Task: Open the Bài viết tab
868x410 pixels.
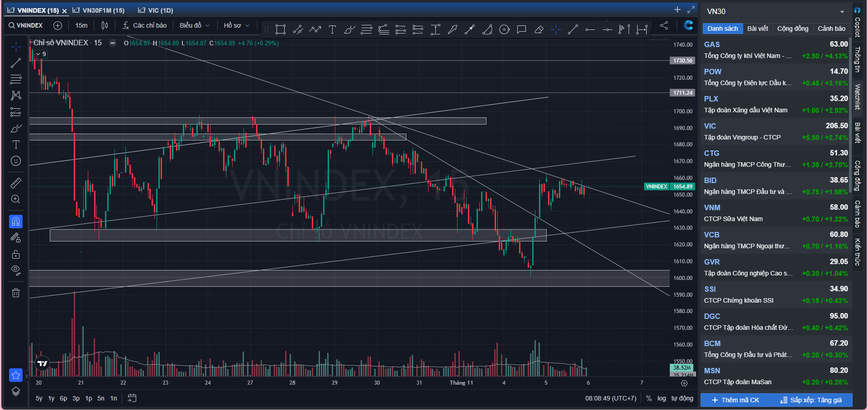Action: coord(758,29)
